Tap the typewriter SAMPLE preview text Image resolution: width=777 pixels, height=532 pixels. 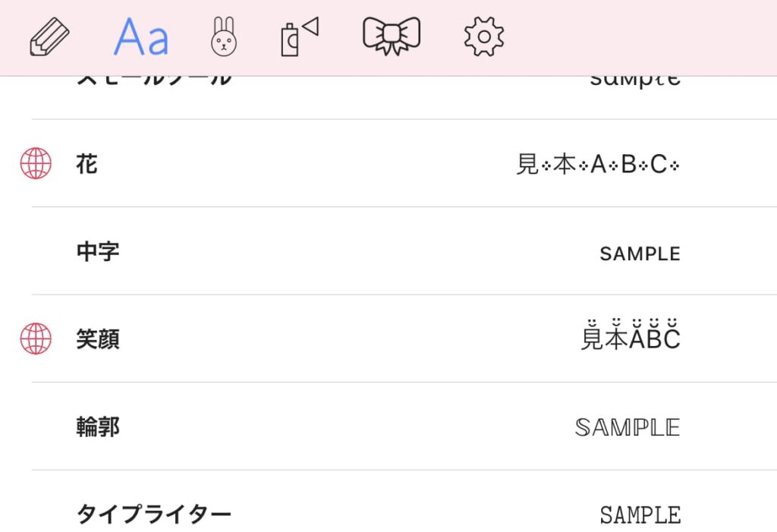click(x=640, y=515)
